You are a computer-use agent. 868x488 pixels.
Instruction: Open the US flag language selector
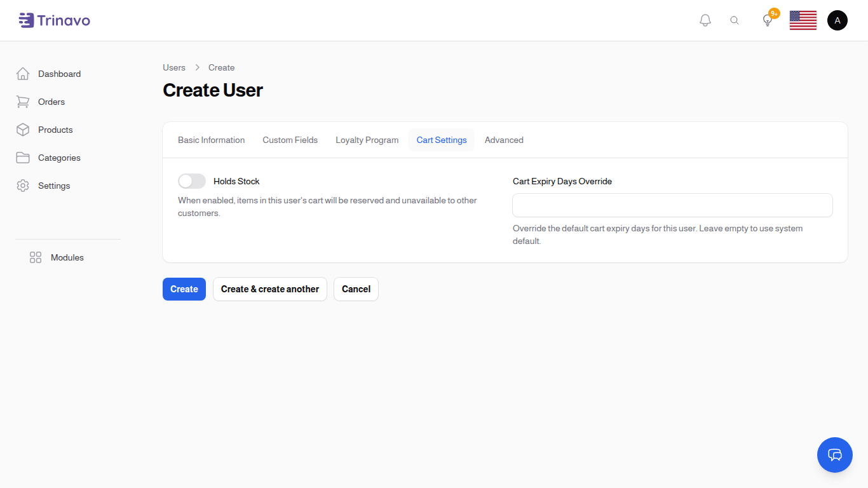pyautogui.click(x=803, y=20)
